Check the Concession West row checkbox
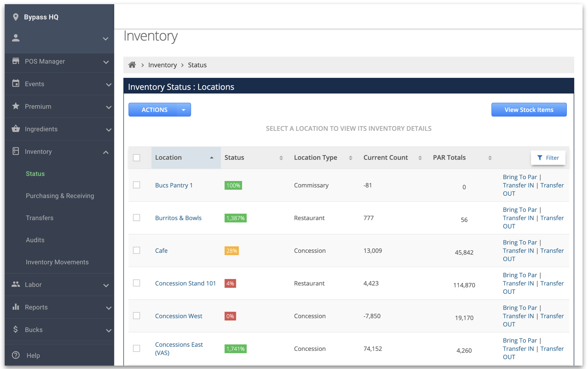Image resolution: width=588 pixels, height=369 pixels. coord(136,316)
